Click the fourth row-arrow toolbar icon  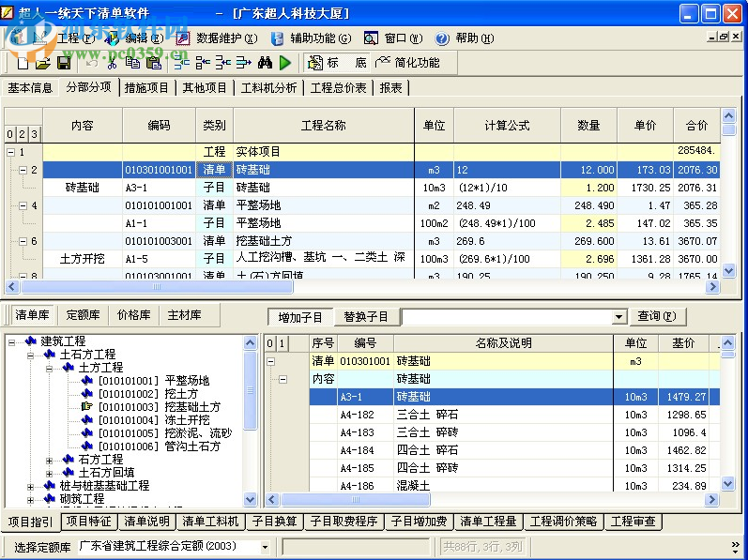[x=243, y=63]
